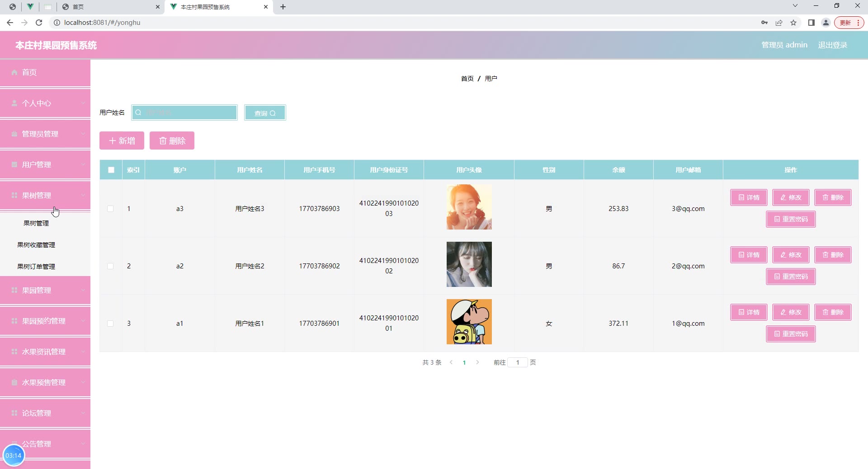Viewport: 868px width, 469px height.
Task: Switch to the 首页 browser tab
Action: tap(111, 7)
